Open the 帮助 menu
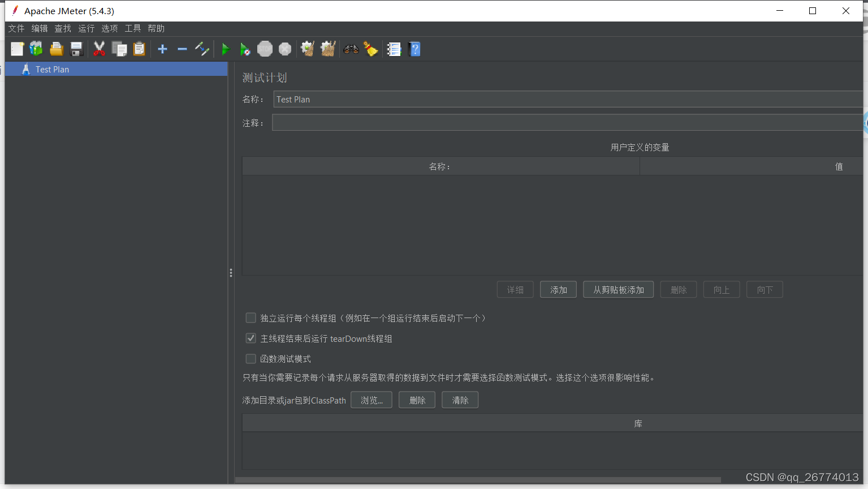 [x=156, y=28]
